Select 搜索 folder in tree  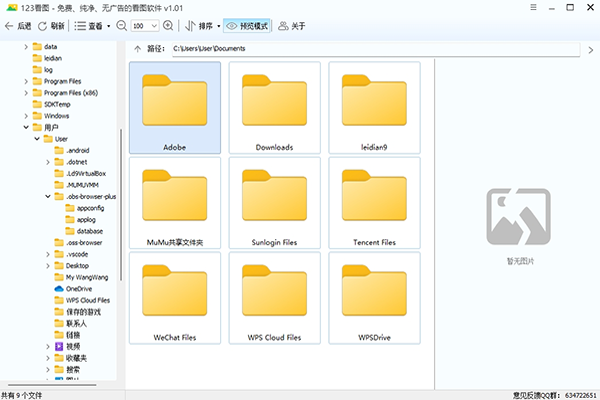pyautogui.click(x=67, y=369)
